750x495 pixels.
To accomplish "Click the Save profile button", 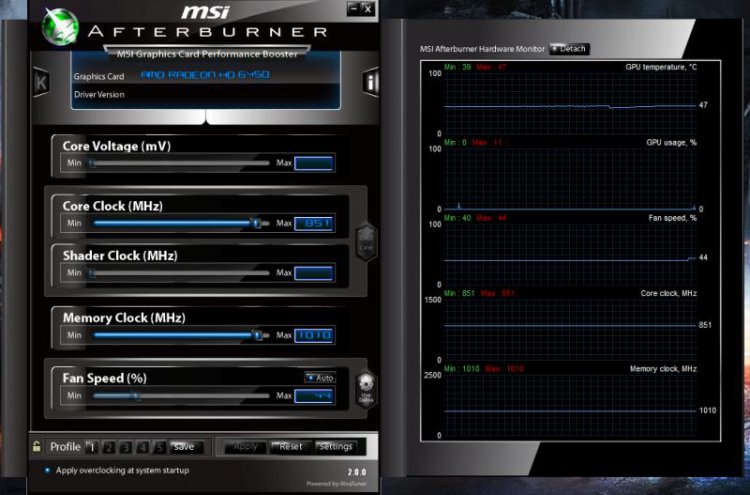I will click(186, 447).
